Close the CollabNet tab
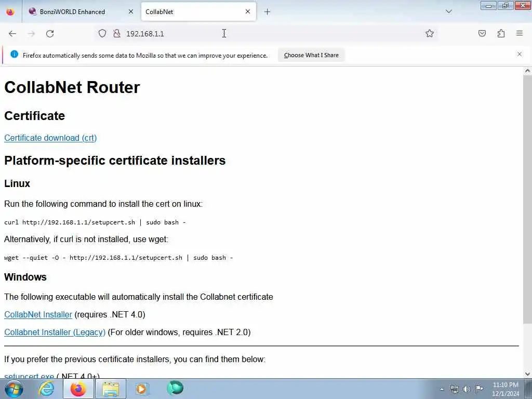Viewport: 532px width, 399px height. tap(248, 11)
